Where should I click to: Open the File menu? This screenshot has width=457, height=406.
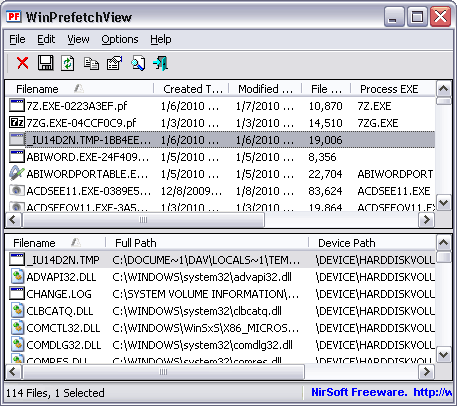pos(17,39)
